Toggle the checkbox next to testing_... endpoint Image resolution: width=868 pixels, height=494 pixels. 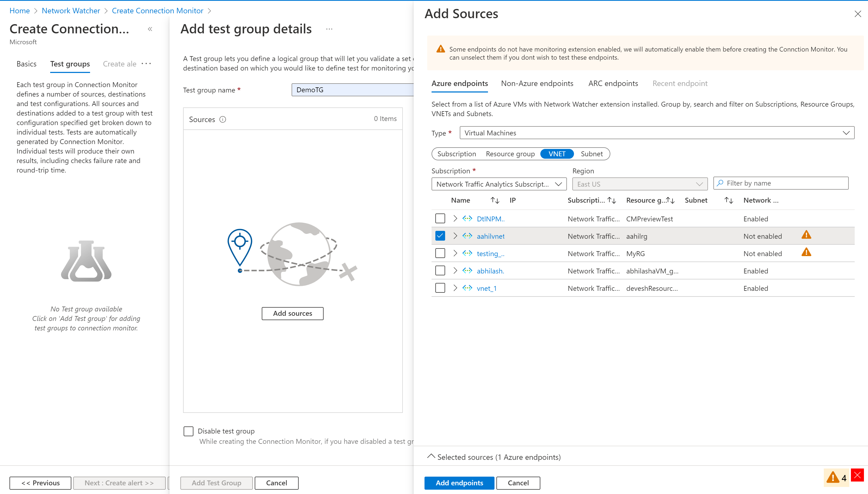439,253
